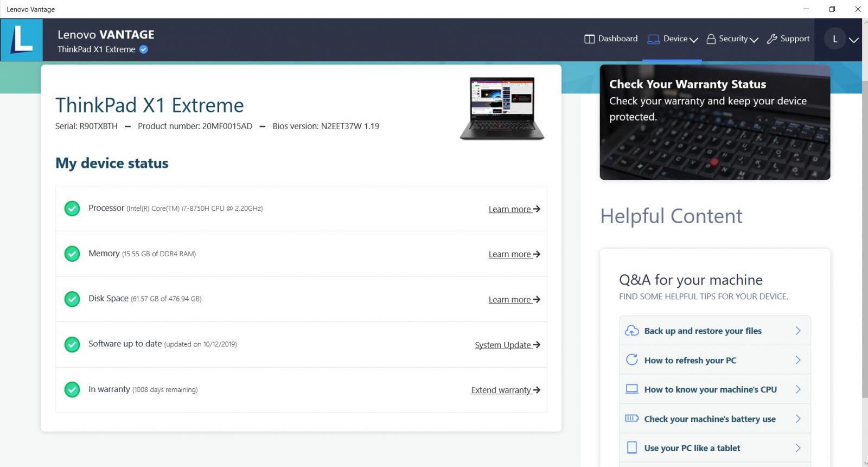This screenshot has height=467, width=868.
Task: Minimize the Lenovo Vantage window
Action: pyautogui.click(x=806, y=9)
